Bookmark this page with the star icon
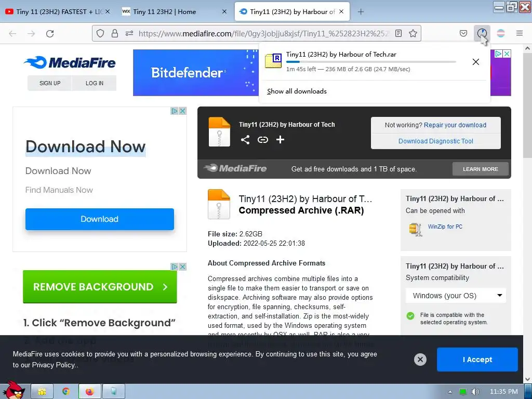 413,33
